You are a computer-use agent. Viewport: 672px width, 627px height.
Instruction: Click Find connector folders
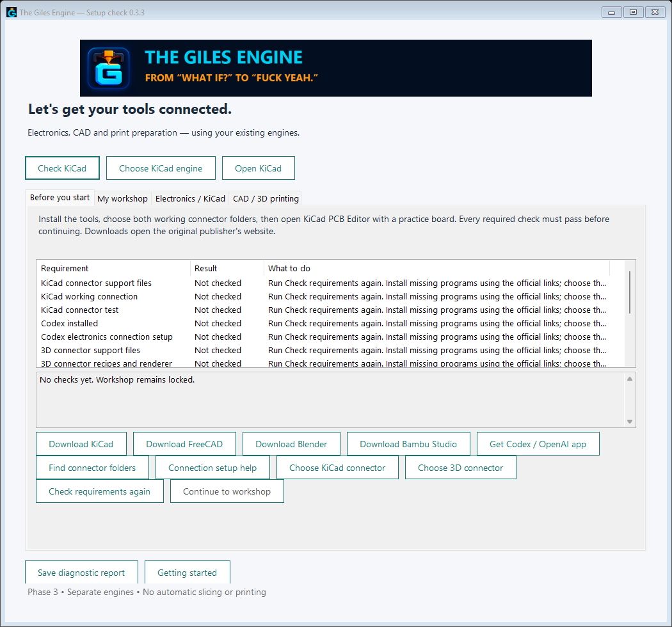coord(92,468)
